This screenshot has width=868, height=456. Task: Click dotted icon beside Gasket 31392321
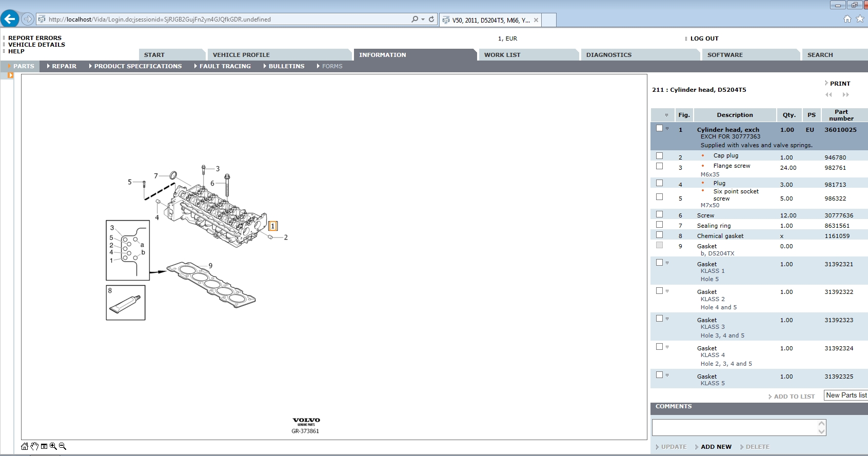click(x=667, y=263)
